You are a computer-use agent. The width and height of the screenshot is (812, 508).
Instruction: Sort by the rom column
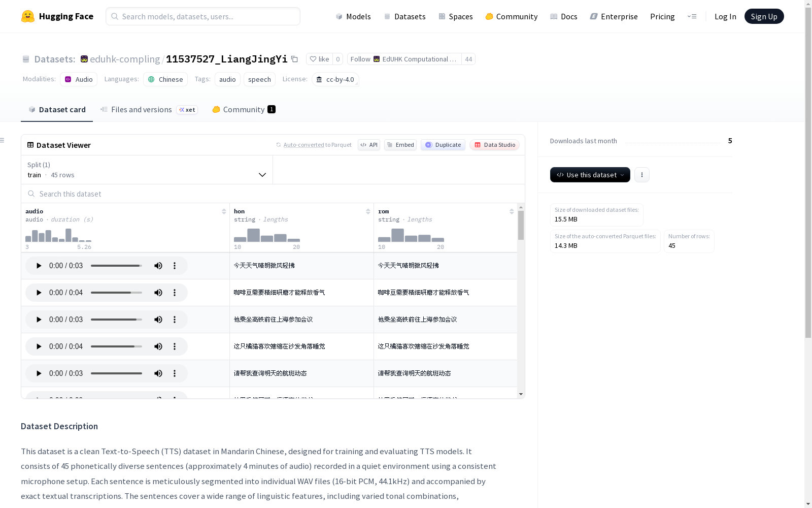tap(512, 211)
